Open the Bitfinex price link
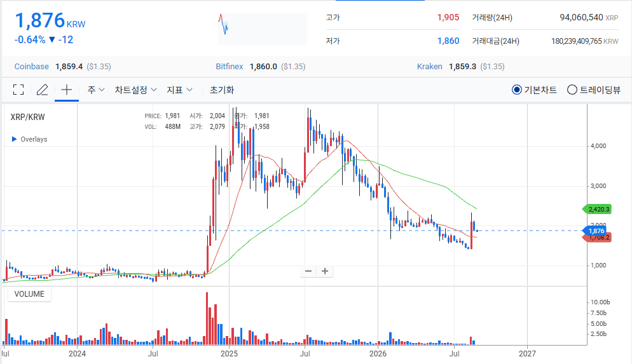The image size is (632, 364). (x=230, y=67)
